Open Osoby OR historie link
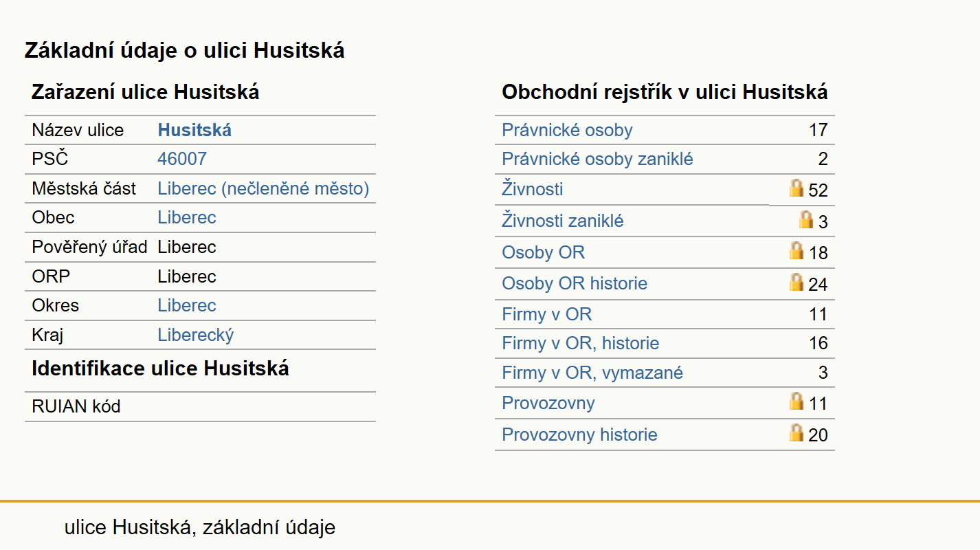 point(575,283)
